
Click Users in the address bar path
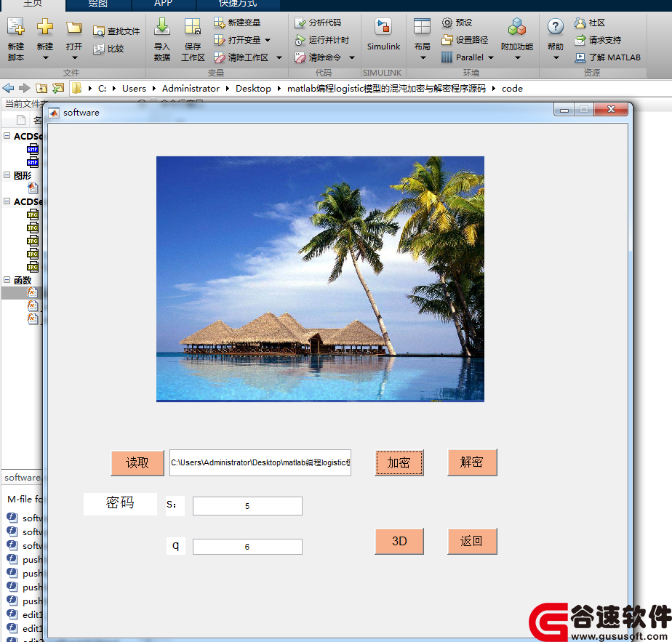(x=134, y=88)
